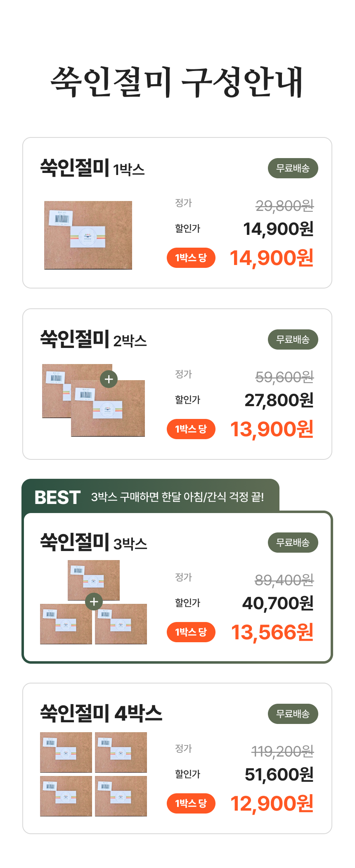Click the 무료배송 badge on 쑥인절미 1박스

pos(293,168)
